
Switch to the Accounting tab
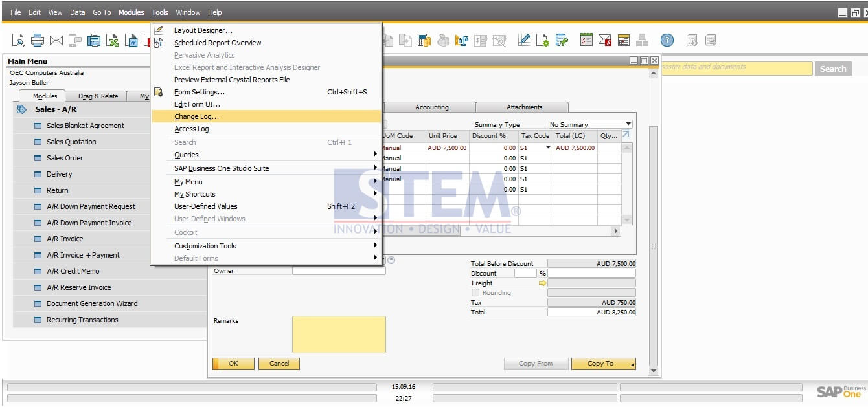(431, 107)
